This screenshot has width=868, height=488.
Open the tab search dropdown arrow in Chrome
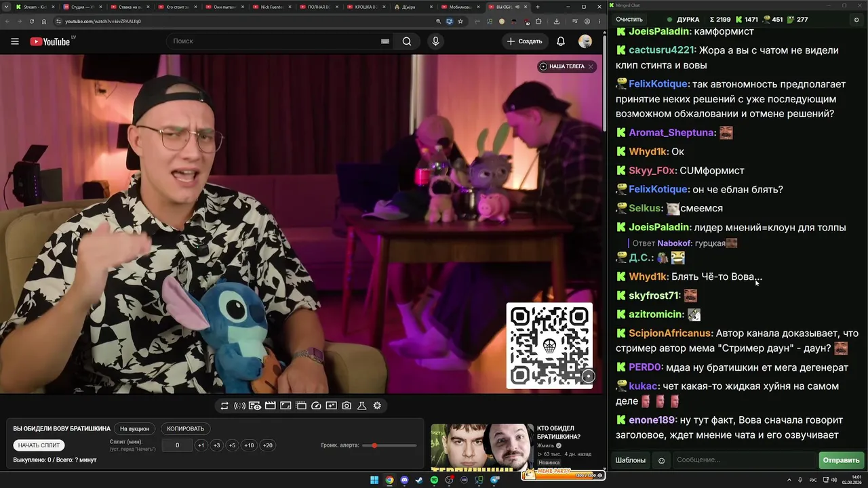click(x=7, y=7)
